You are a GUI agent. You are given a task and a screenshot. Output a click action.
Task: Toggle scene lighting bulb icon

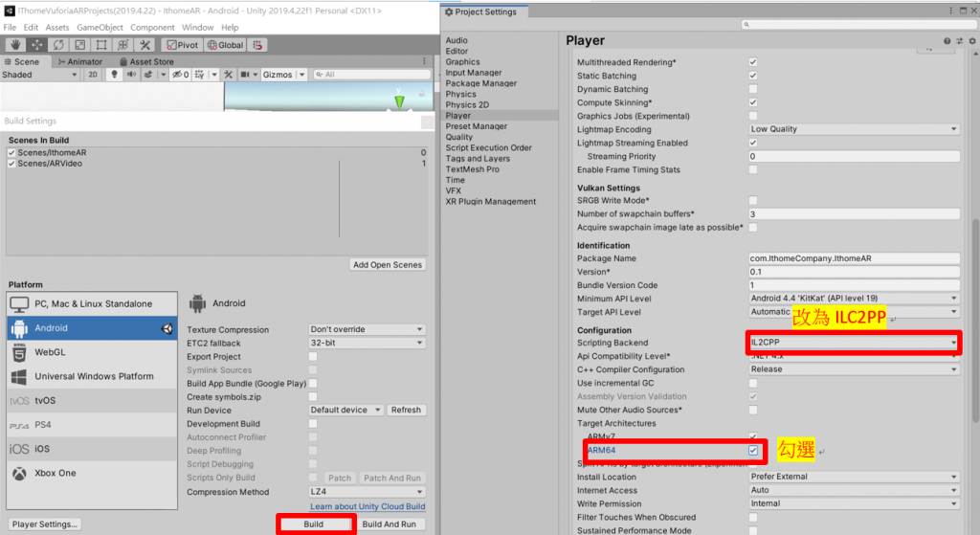click(114, 75)
